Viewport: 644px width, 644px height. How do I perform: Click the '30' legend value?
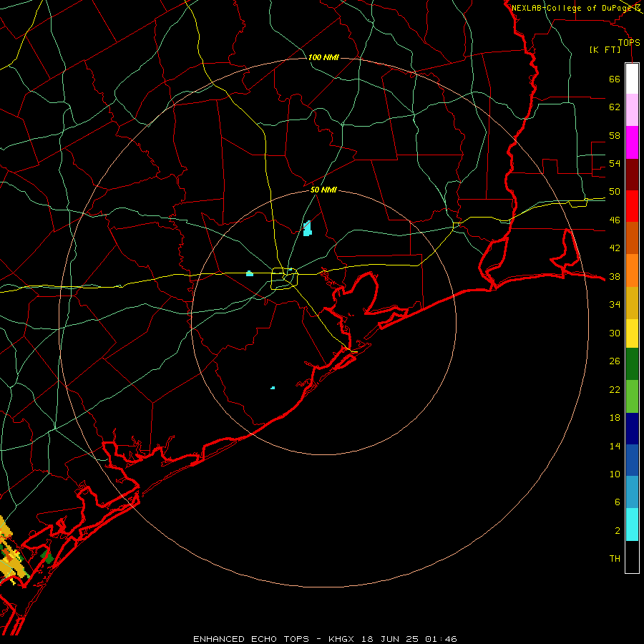[615, 333]
